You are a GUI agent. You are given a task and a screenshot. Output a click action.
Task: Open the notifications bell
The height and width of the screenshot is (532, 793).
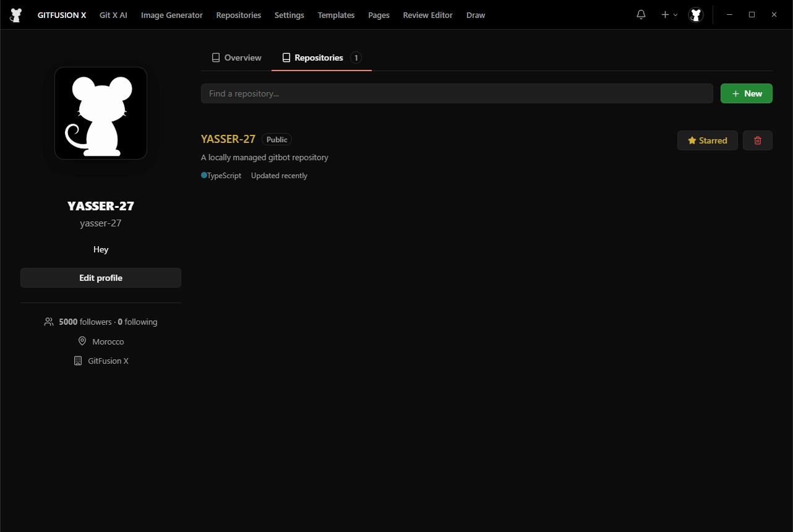(x=641, y=14)
